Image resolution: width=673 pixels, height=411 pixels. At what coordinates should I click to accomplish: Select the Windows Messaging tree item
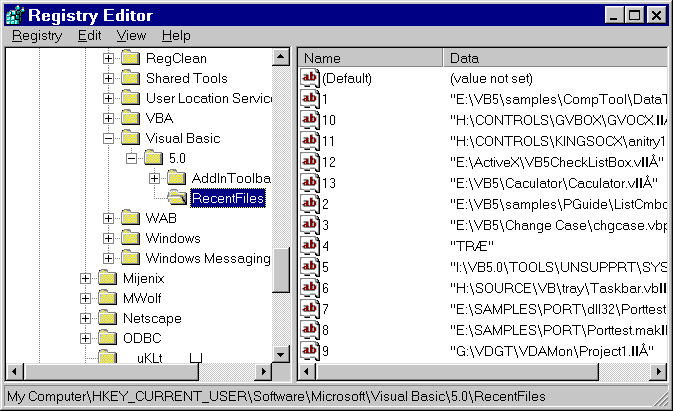tap(208, 258)
